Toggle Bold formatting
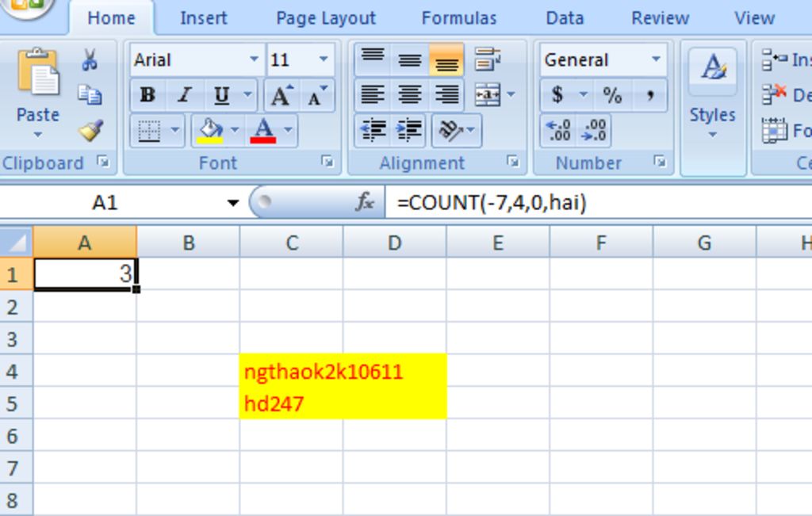This screenshot has height=516, width=812. 147,95
